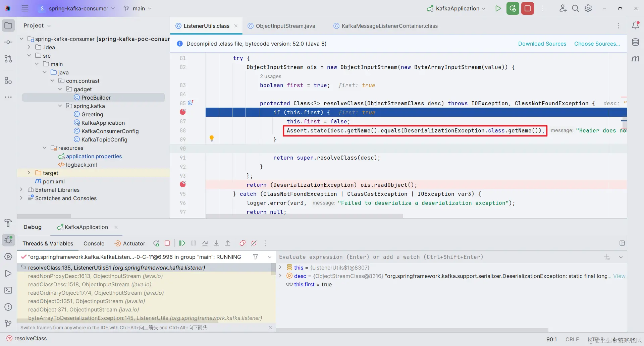Open the main branch dropdown
The image size is (644, 346).
(138, 8)
